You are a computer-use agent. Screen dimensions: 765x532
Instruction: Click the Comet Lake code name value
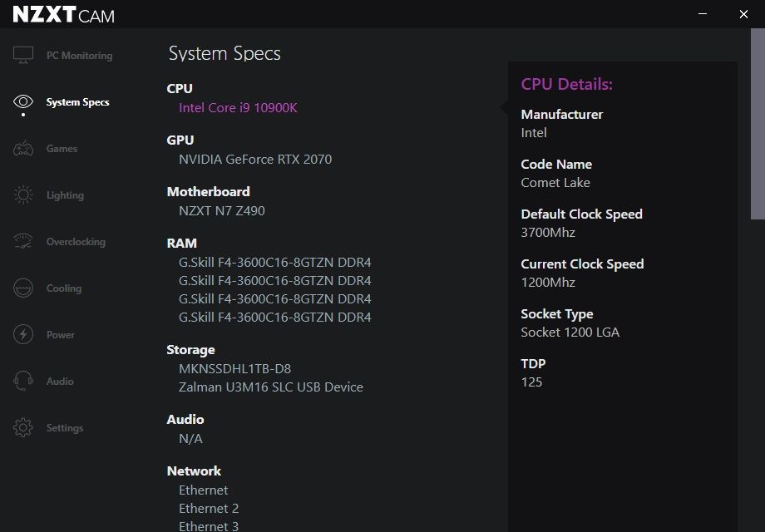pos(555,182)
